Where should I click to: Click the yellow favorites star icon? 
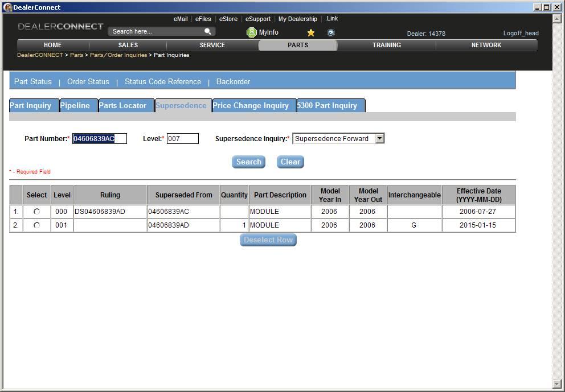[x=310, y=33]
